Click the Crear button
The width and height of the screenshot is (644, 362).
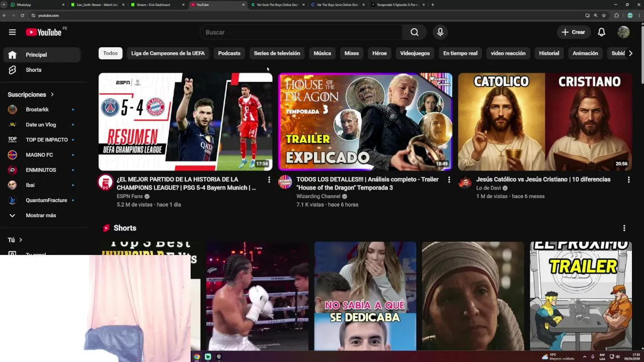574,32
